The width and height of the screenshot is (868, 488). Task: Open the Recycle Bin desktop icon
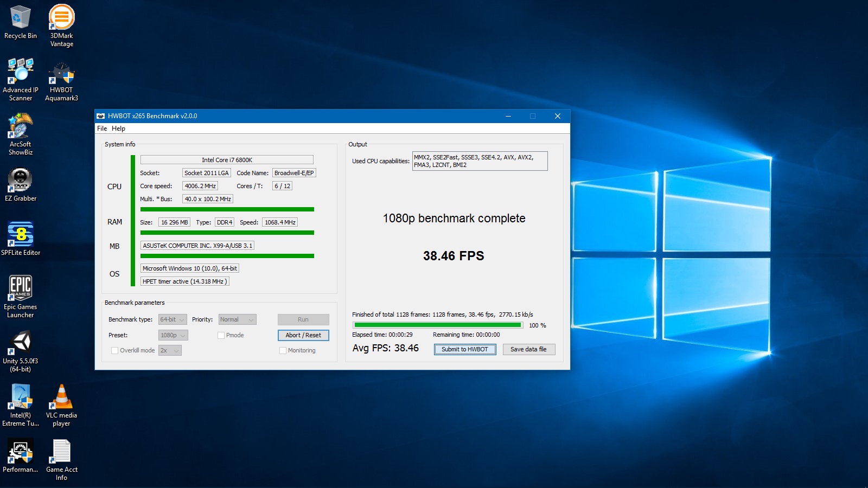(21, 22)
